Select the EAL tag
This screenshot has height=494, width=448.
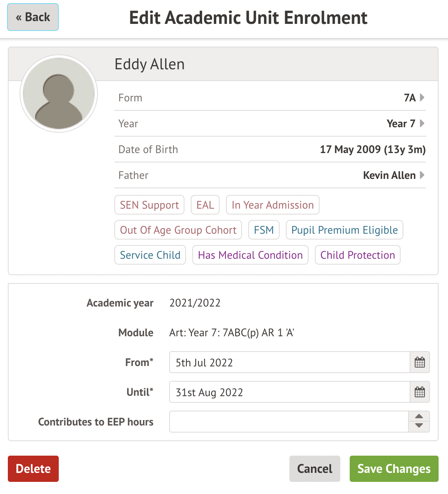(x=205, y=205)
